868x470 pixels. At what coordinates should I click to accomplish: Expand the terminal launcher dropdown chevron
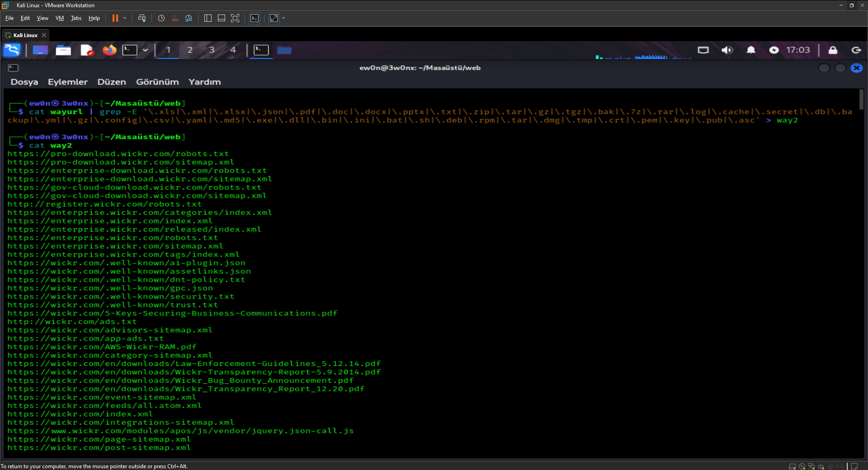click(145, 50)
